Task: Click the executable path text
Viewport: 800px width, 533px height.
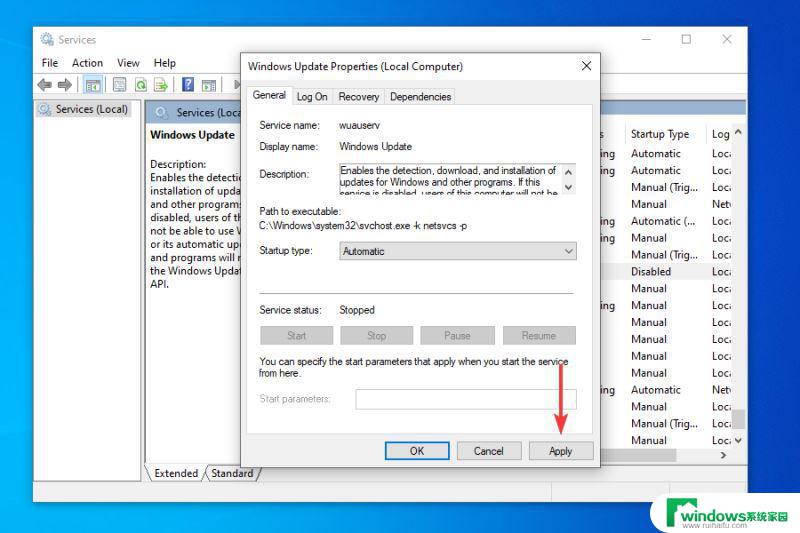Action: (x=363, y=225)
